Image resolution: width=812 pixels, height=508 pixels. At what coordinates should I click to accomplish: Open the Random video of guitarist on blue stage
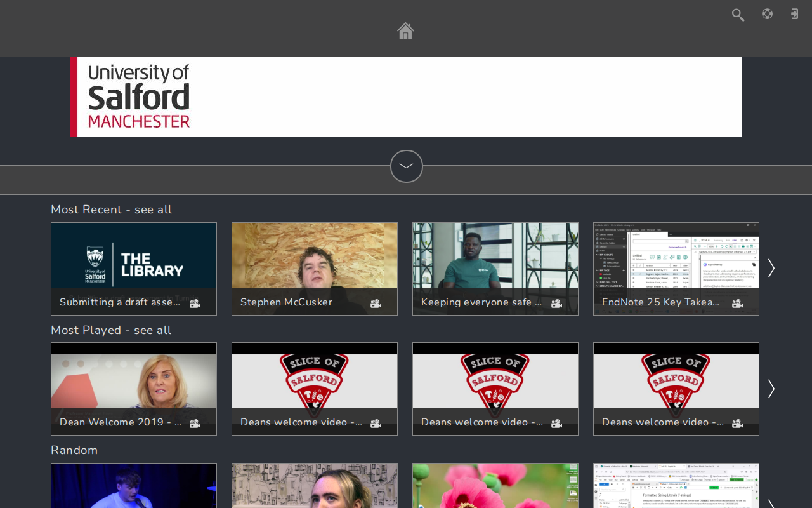134,486
